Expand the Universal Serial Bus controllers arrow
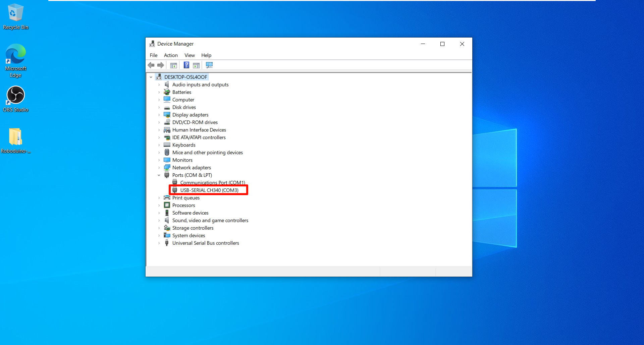Image resolution: width=644 pixels, height=345 pixels. tap(159, 243)
